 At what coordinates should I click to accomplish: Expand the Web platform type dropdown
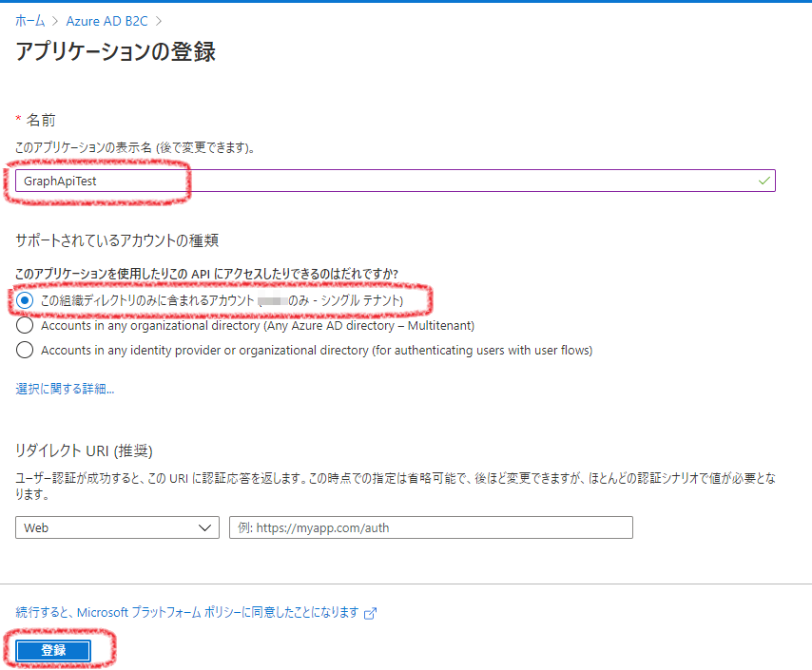(x=118, y=527)
